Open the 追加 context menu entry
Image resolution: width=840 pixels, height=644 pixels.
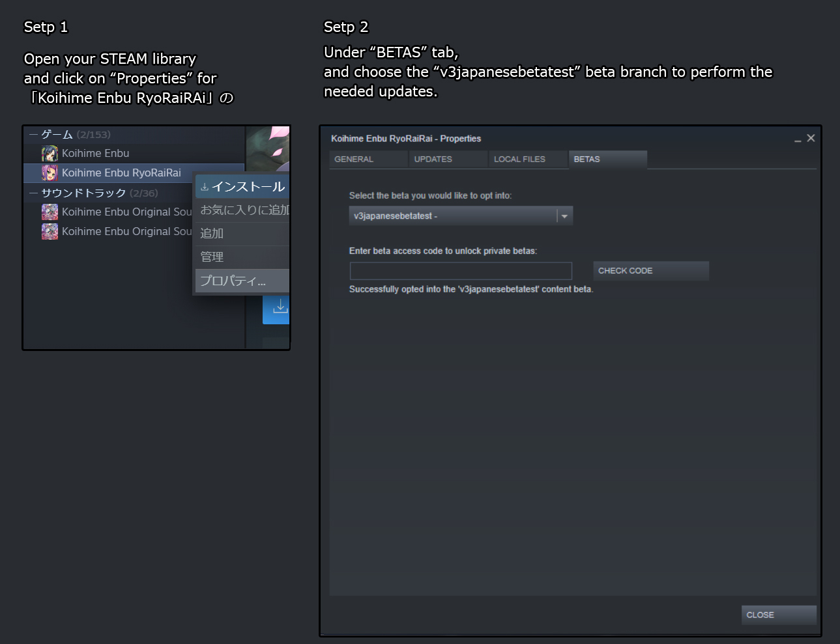[242, 234]
